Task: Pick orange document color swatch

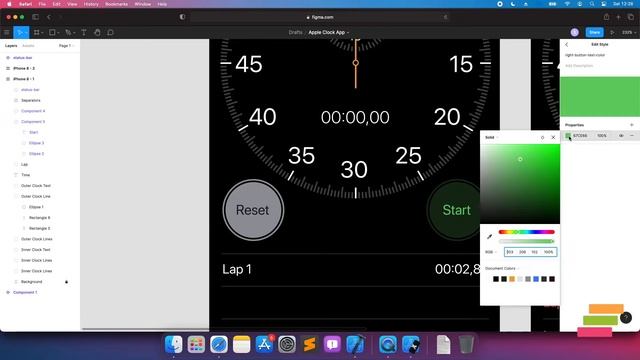Action: [512, 279]
